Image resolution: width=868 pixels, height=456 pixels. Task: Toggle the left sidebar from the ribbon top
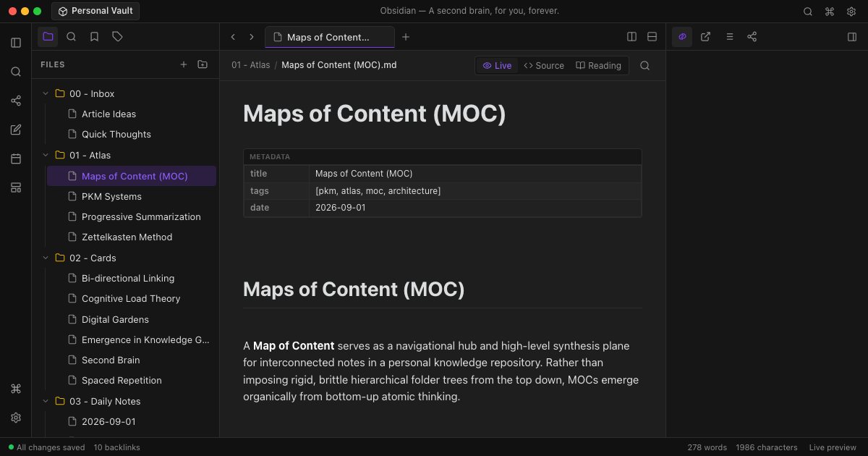coord(16,43)
